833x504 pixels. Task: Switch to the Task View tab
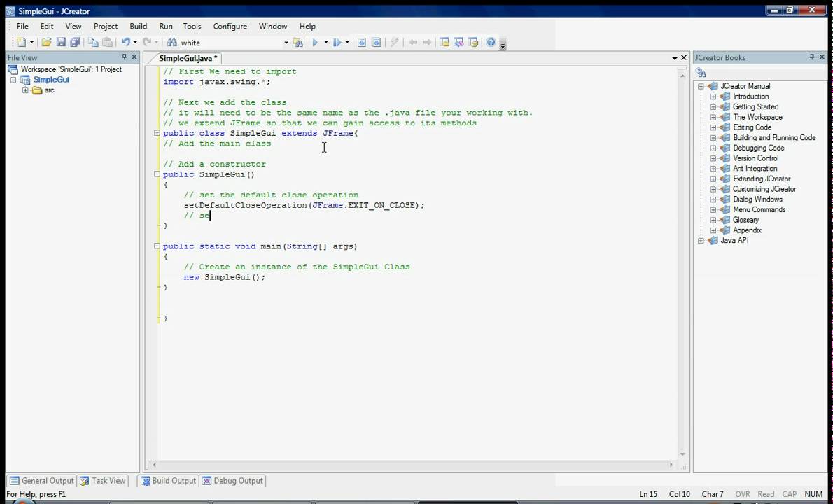point(103,481)
